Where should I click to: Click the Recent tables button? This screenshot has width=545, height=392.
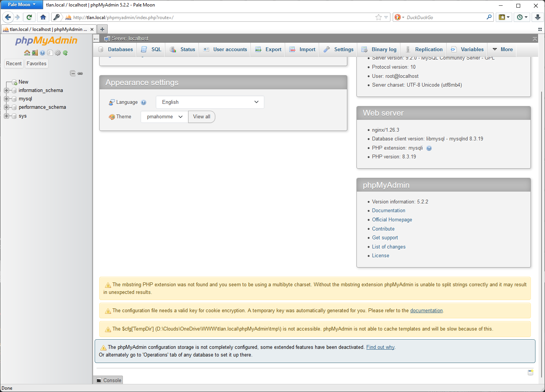(x=14, y=64)
